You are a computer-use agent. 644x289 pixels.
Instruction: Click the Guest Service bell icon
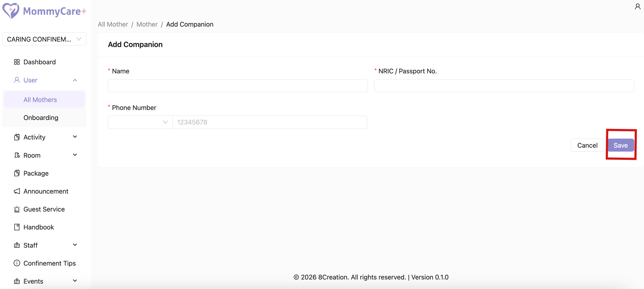17,209
